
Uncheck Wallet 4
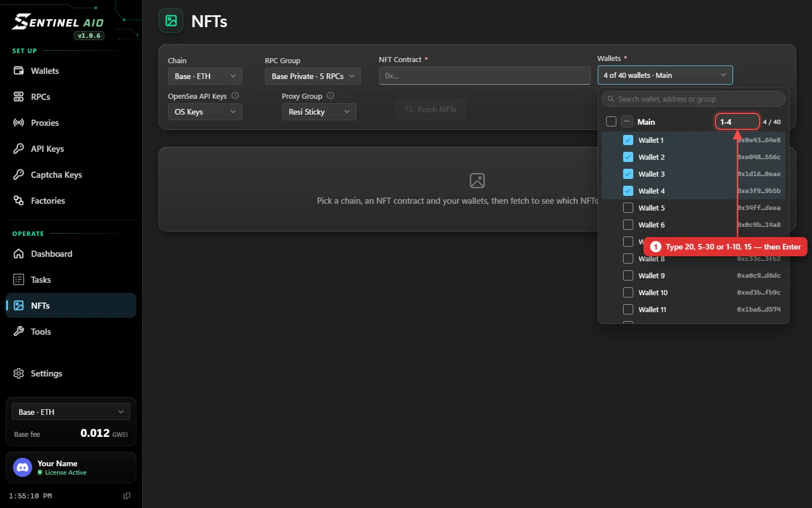coord(628,191)
